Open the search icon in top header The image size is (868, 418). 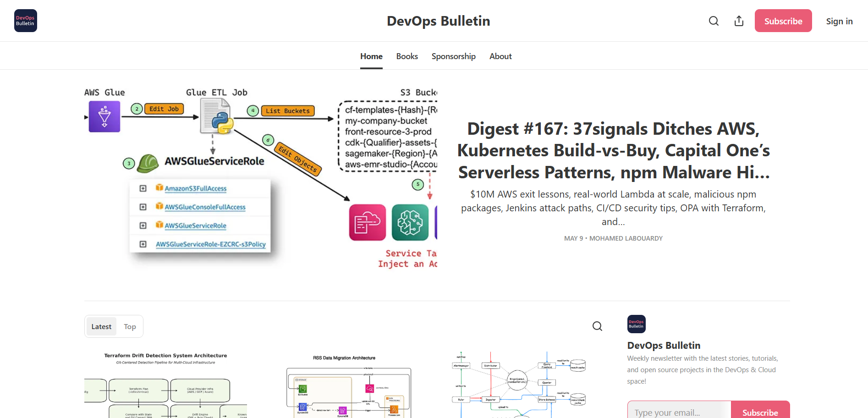pyautogui.click(x=714, y=21)
